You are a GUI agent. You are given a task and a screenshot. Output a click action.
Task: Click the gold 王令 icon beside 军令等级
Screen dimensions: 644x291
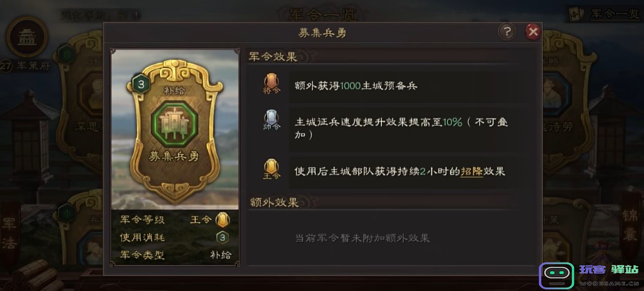tap(222, 220)
